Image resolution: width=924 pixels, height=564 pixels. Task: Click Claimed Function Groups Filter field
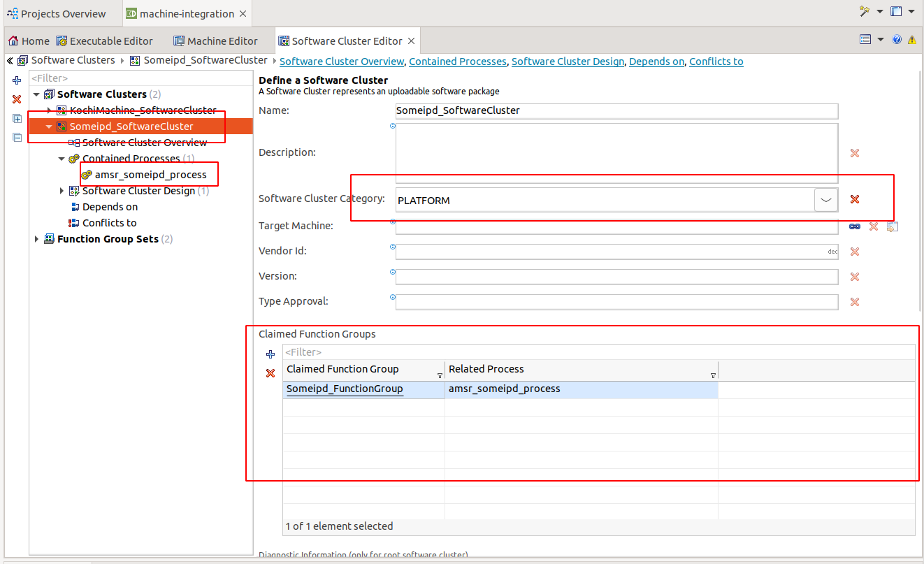tap(598, 352)
